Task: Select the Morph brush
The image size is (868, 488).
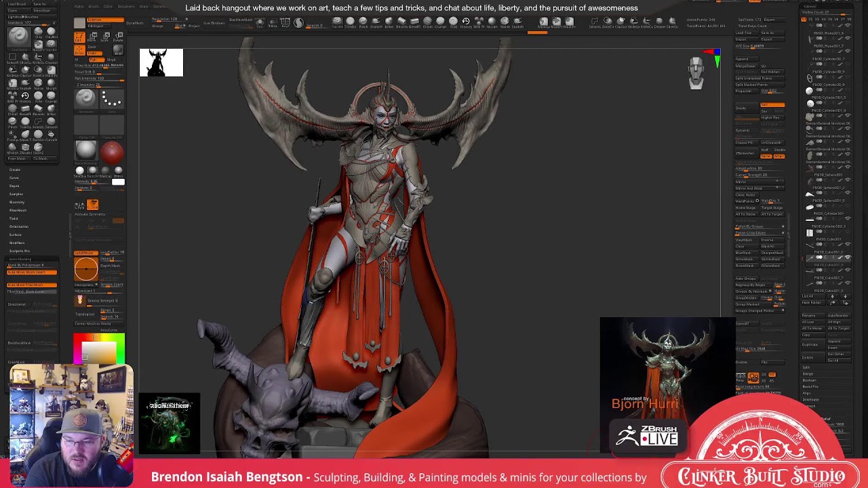Action: pos(52,84)
